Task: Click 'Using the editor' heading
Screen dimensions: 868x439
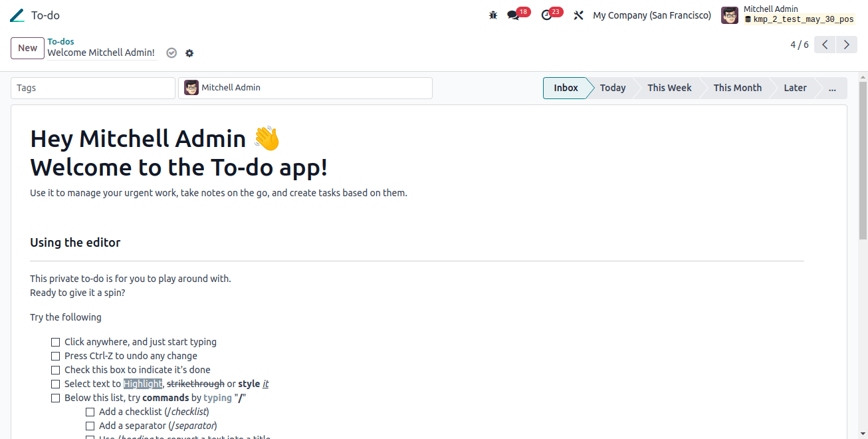Action: pos(75,243)
